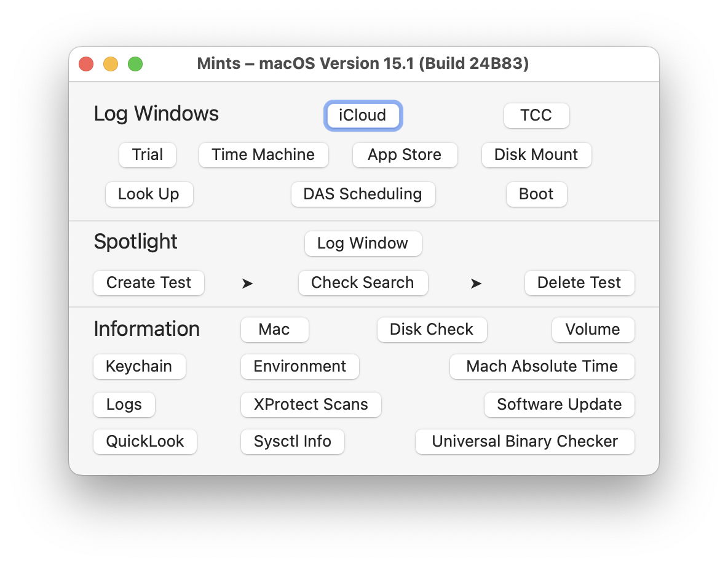Screen dimensions: 728x566
Task: Run the Disk Check
Action: pyautogui.click(x=432, y=329)
